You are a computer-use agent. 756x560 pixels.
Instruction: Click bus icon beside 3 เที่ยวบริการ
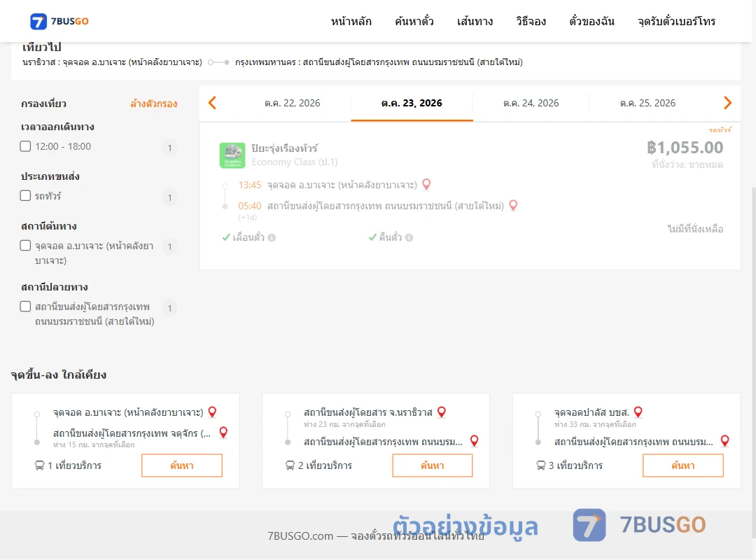540,465
